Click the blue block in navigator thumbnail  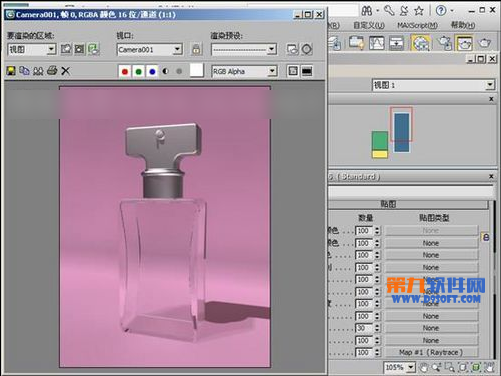coord(402,132)
